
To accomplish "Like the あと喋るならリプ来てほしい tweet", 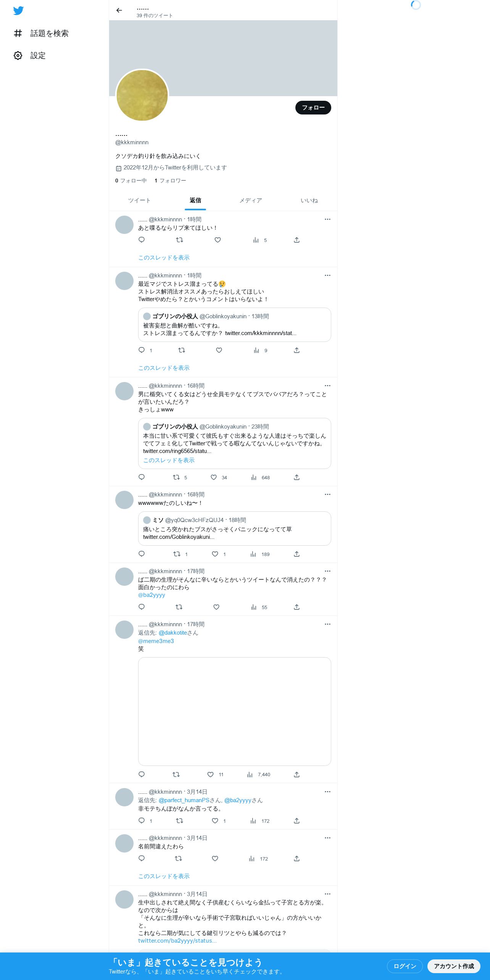I will click(x=218, y=240).
